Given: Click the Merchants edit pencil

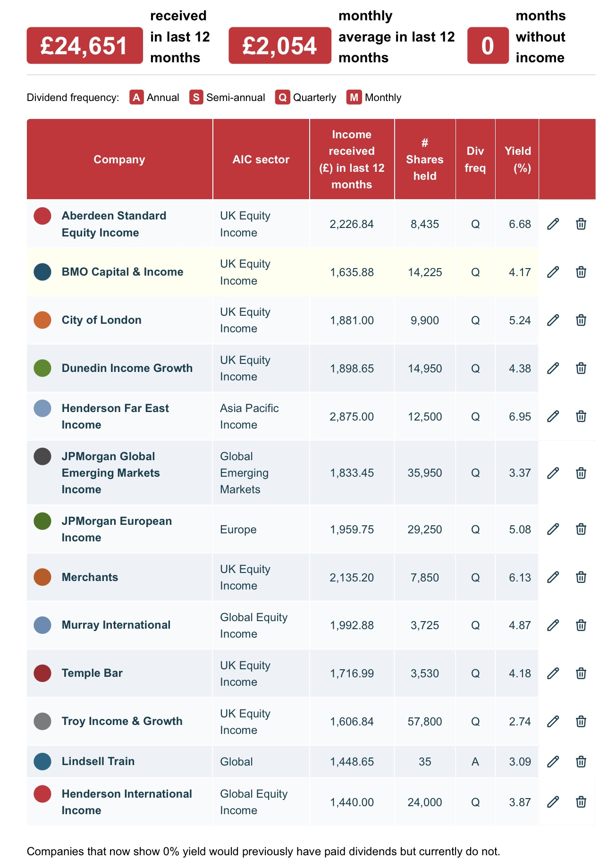Looking at the screenshot, I should click(x=553, y=577).
